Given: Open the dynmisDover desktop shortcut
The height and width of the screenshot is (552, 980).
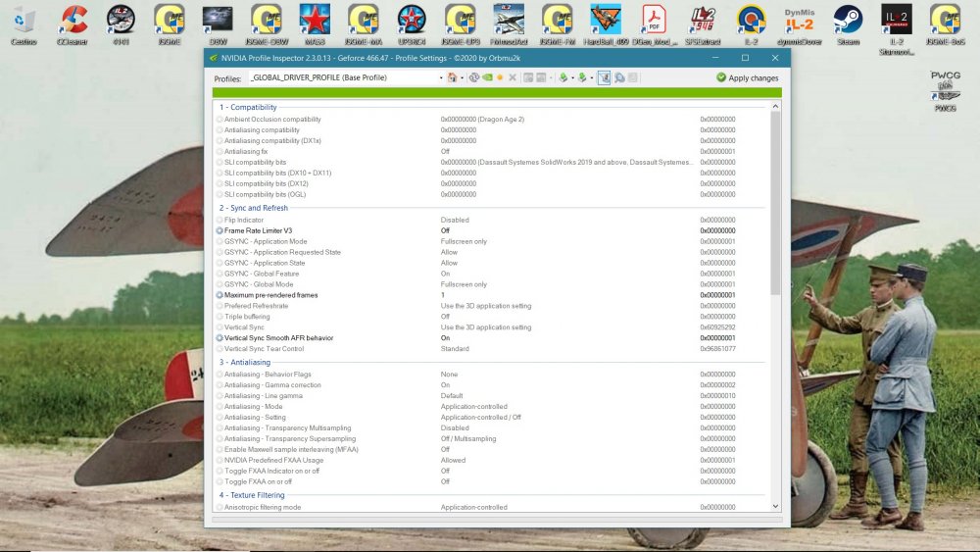Looking at the screenshot, I should 800,25.
